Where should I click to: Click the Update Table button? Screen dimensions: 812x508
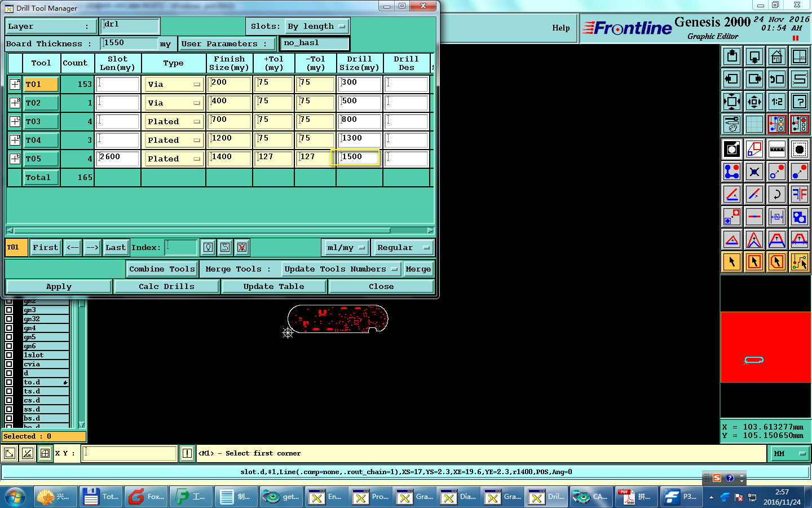(x=274, y=287)
